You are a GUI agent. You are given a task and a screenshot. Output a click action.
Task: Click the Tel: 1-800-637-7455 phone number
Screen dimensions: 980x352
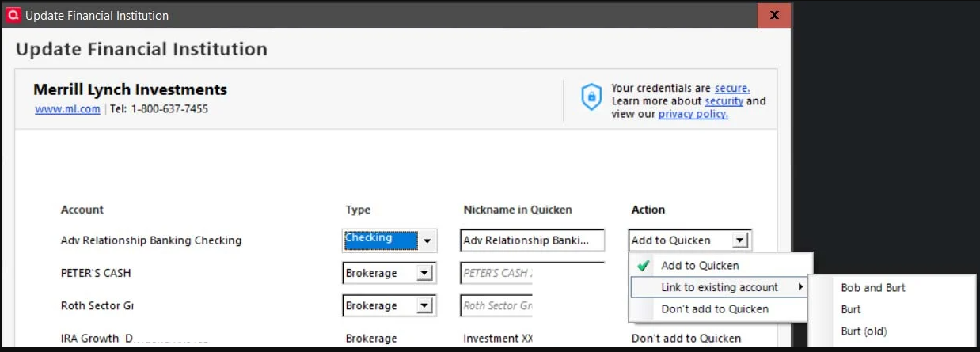pos(159,108)
